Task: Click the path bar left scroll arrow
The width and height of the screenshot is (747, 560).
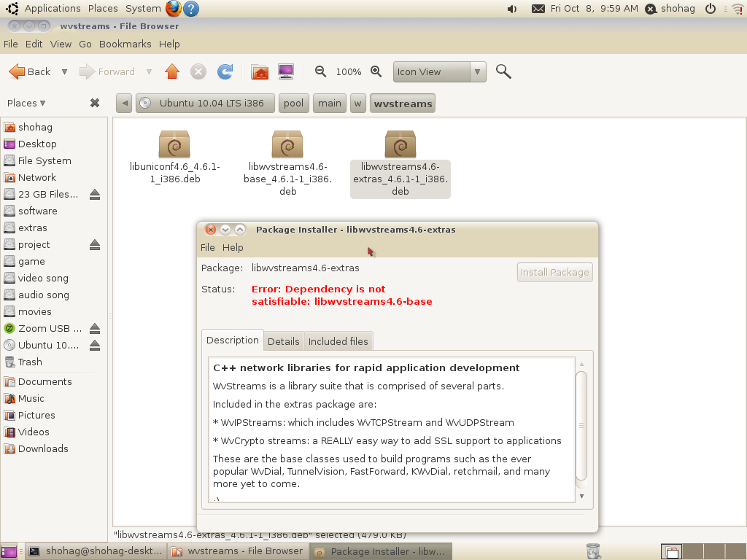Action: pyautogui.click(x=124, y=104)
